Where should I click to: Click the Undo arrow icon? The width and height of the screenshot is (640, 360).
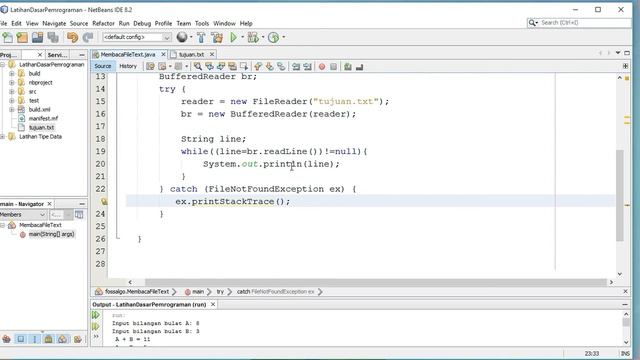pyautogui.click(x=72, y=38)
